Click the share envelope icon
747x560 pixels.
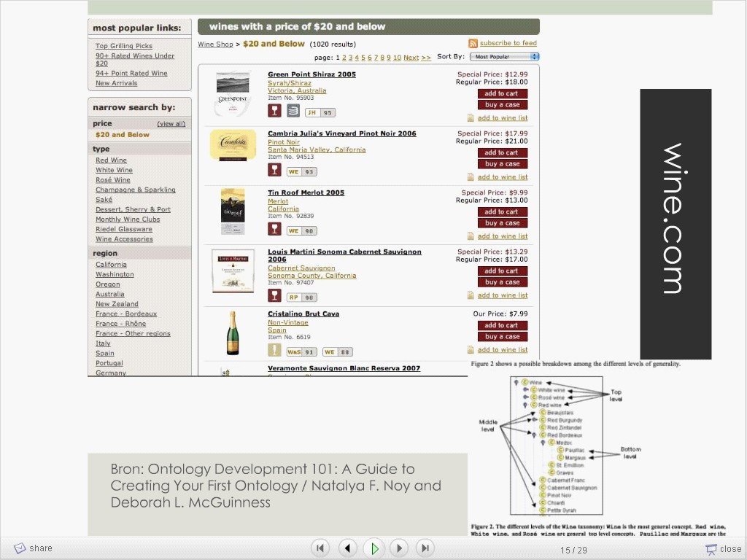pyautogui.click(x=20, y=548)
